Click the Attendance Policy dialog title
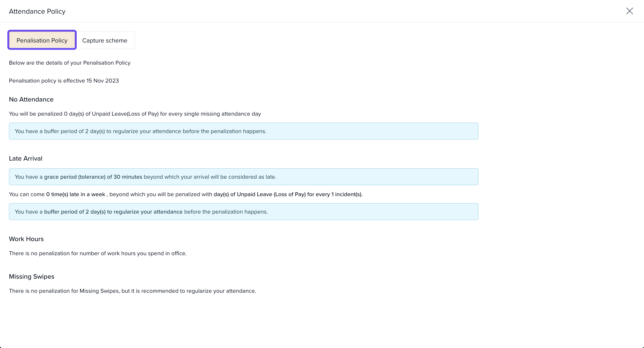Screen dimensions: 644x348 (x=37, y=11)
